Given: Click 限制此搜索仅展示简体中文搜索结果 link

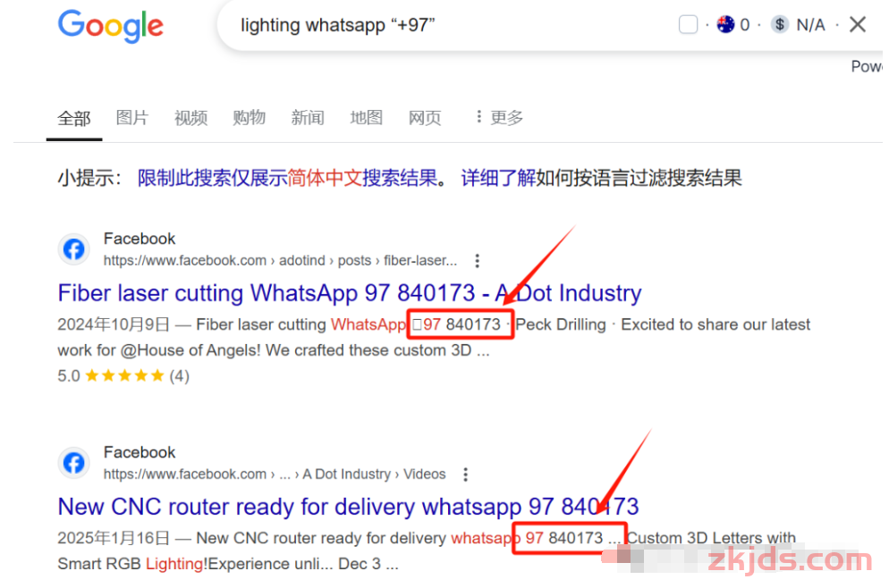Looking at the screenshot, I should click(287, 178).
